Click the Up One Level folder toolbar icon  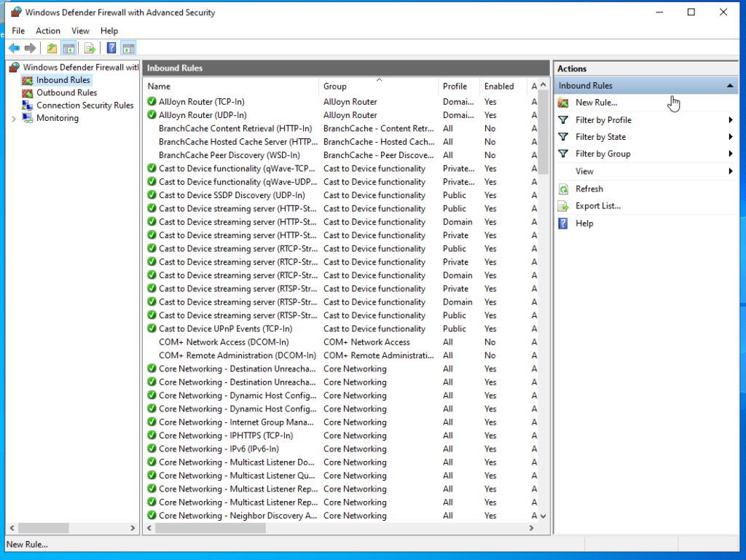tap(52, 48)
